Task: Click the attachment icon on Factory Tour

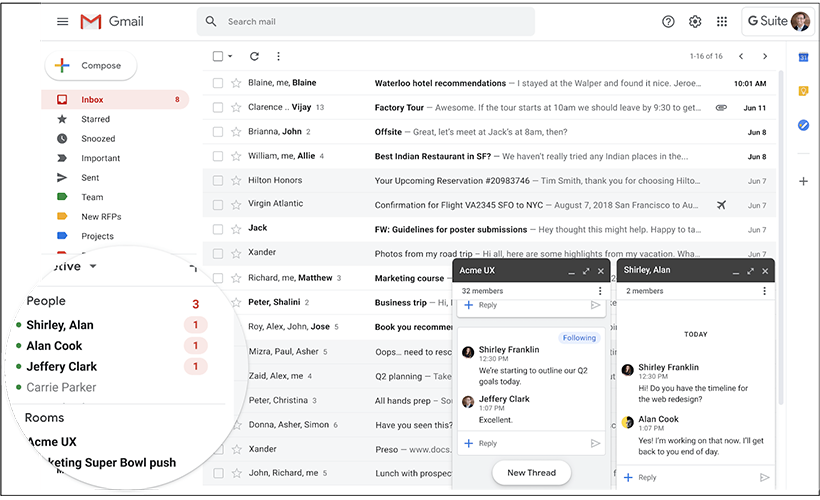Action: pyautogui.click(x=721, y=108)
